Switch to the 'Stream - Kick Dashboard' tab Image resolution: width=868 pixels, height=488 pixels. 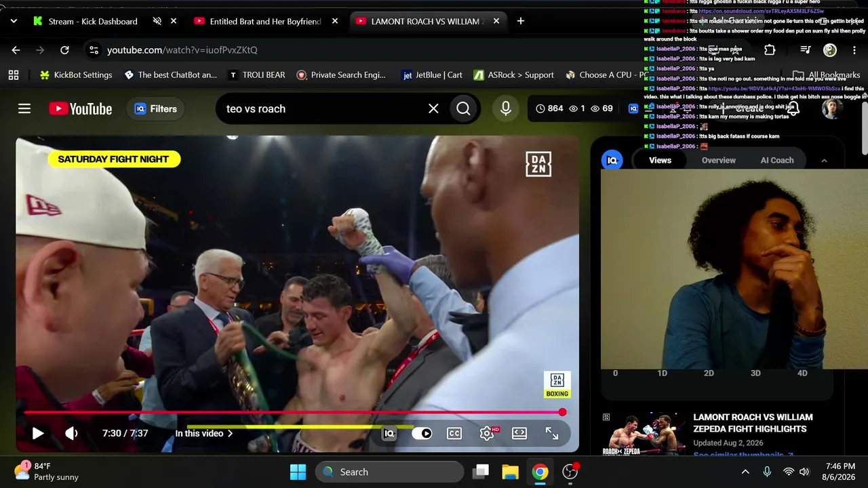click(93, 21)
